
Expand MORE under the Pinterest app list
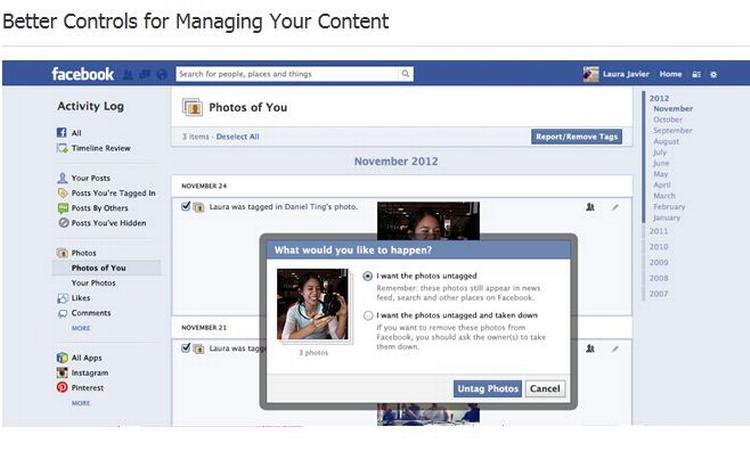pos(80,402)
